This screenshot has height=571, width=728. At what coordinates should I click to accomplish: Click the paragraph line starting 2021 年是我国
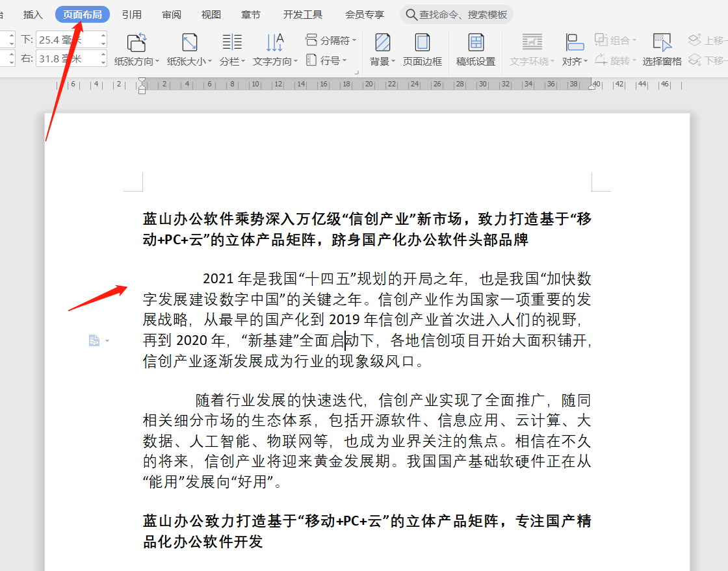397,278
